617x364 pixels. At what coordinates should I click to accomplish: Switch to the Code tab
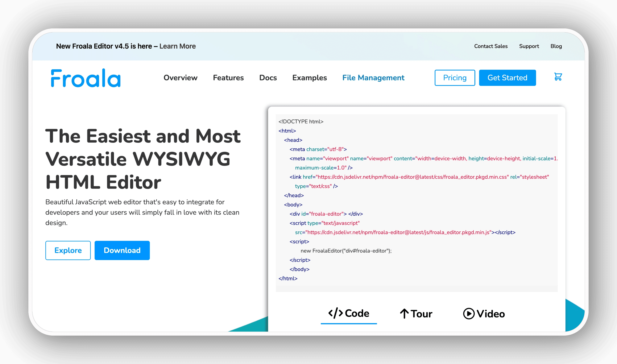tap(349, 313)
